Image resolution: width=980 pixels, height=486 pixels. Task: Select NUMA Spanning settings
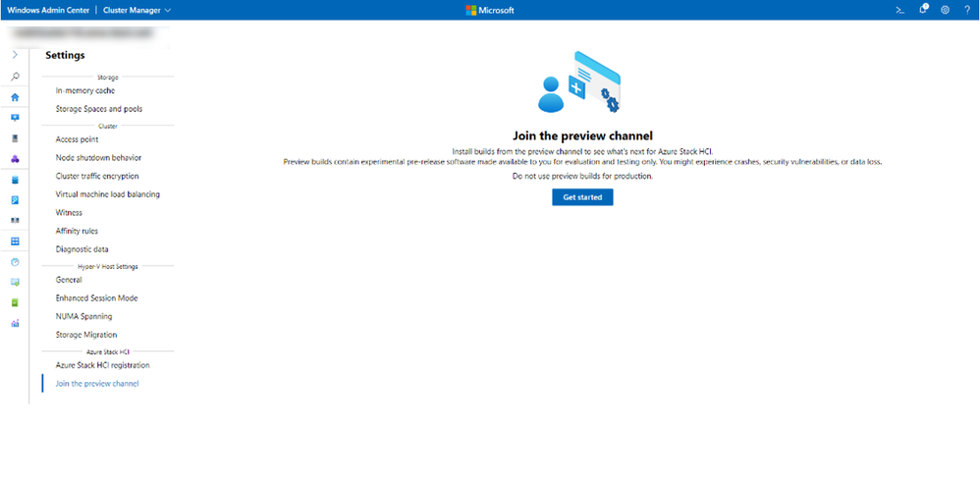coord(83,316)
